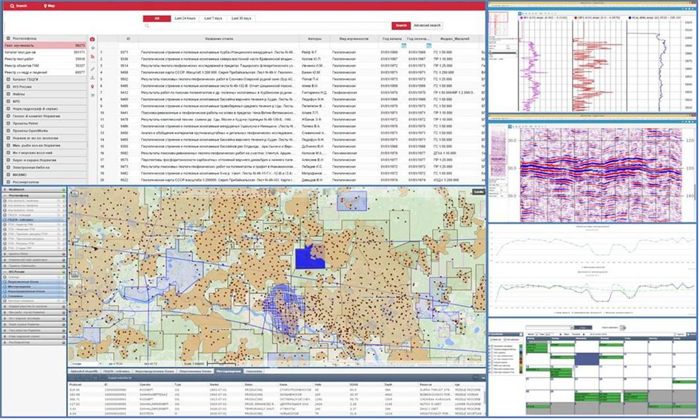Click the pin icon beside Map
Screen dimensions: 700x420
point(45,5)
